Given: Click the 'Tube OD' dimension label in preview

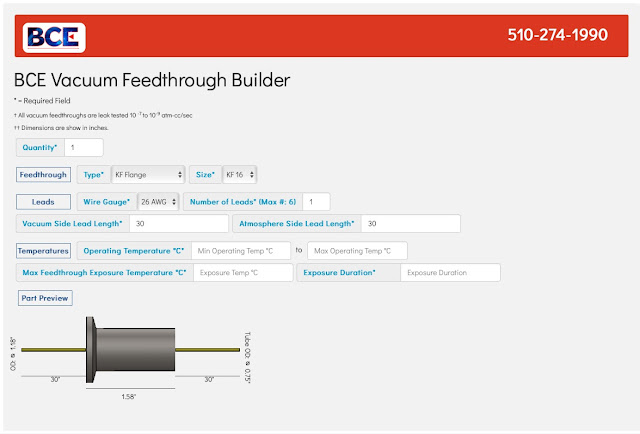Looking at the screenshot, I should (247, 357).
